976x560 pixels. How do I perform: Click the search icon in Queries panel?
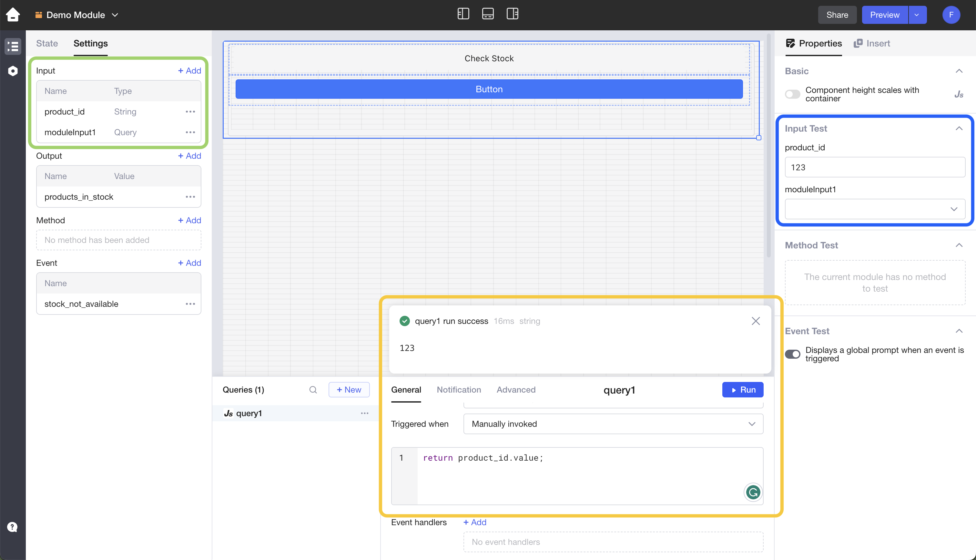pyautogui.click(x=313, y=390)
